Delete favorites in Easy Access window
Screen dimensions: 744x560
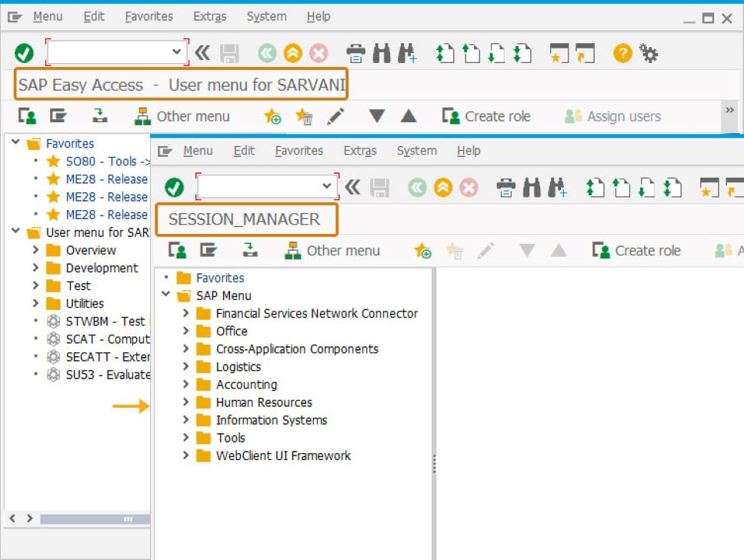pyautogui.click(x=304, y=116)
